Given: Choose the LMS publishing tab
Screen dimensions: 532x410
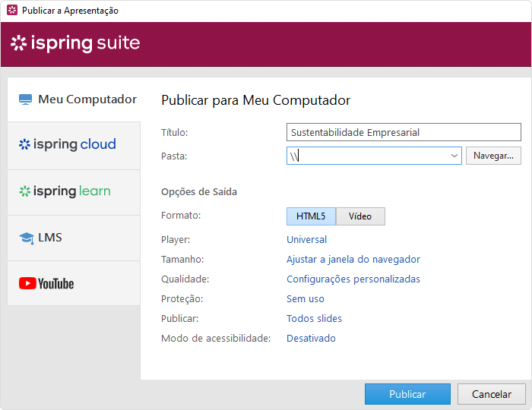Looking at the screenshot, I should click(74, 238).
